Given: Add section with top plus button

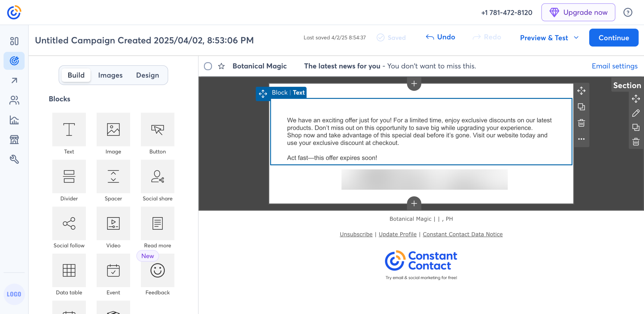Looking at the screenshot, I should pos(414,84).
